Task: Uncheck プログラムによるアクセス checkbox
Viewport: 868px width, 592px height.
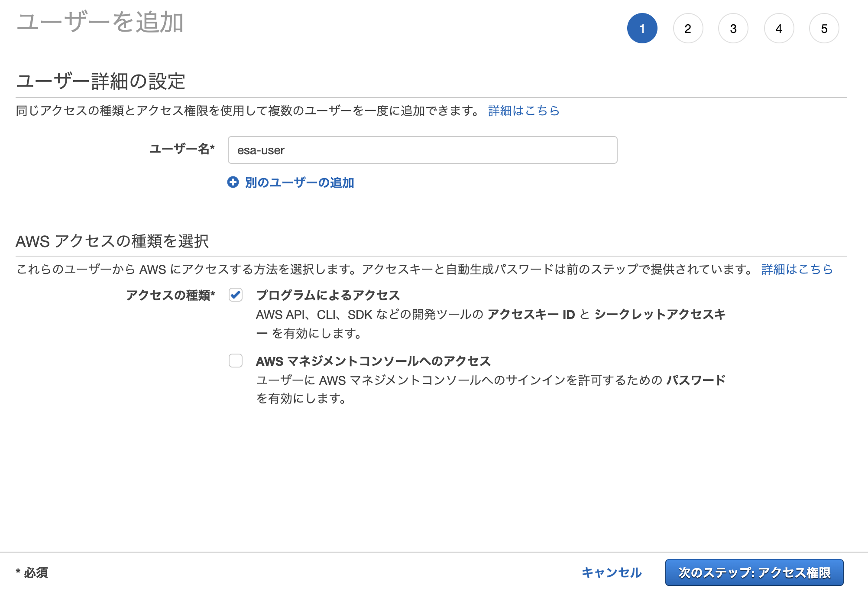Action: pyautogui.click(x=236, y=295)
